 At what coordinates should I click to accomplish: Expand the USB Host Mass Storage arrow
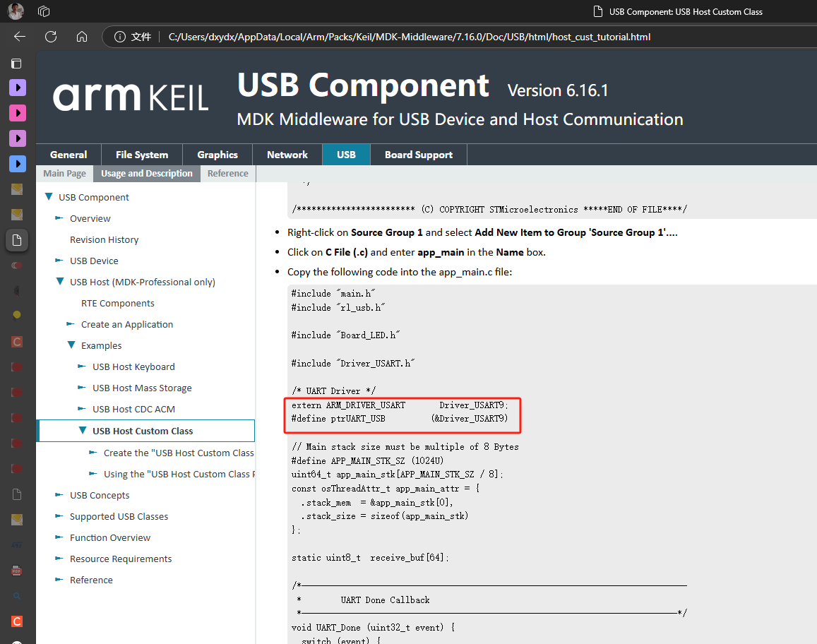[82, 387]
